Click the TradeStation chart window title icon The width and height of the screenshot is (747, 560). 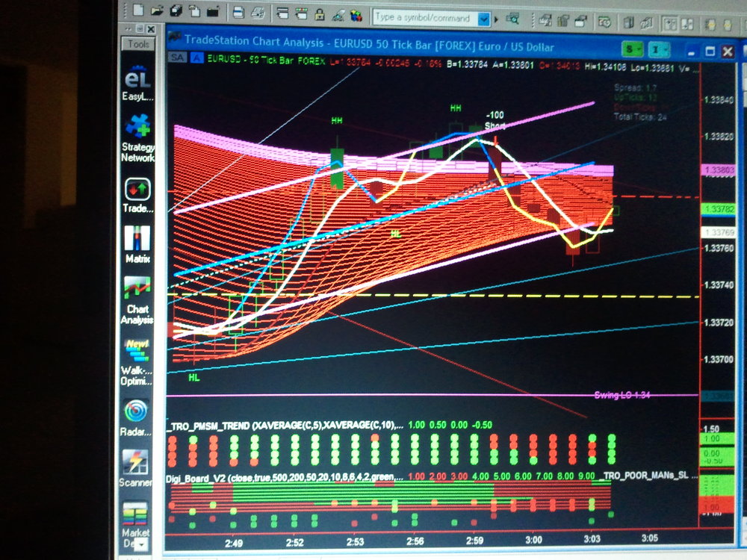[175, 38]
